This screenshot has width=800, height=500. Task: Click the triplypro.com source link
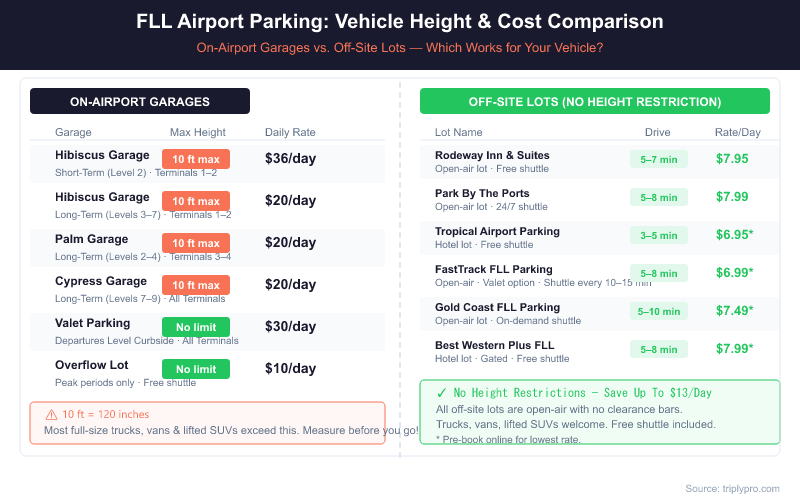(733, 488)
